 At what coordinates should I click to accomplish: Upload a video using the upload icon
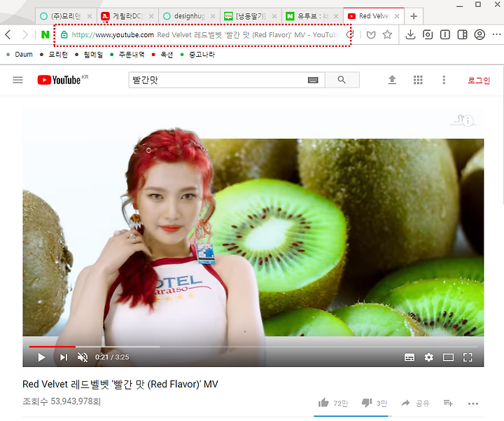pyautogui.click(x=392, y=80)
